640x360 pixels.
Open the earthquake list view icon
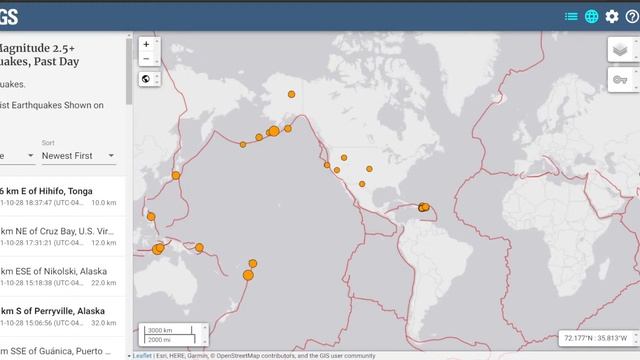[x=571, y=16]
